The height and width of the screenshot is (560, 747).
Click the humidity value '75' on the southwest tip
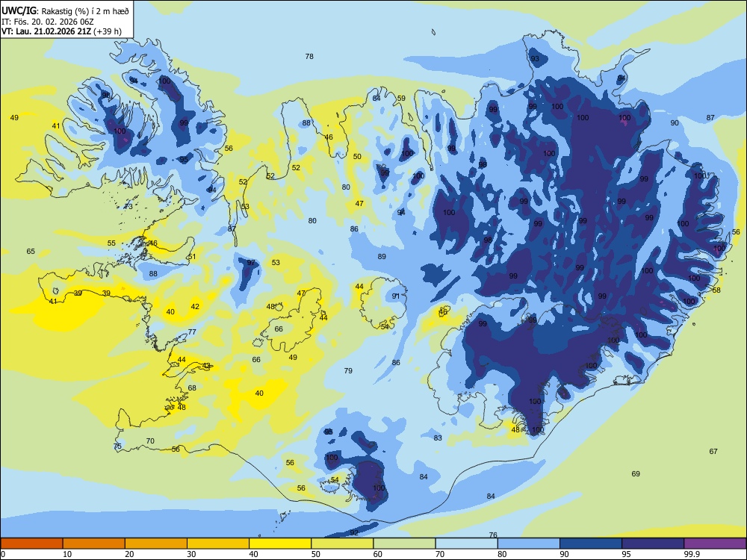pyautogui.click(x=117, y=447)
